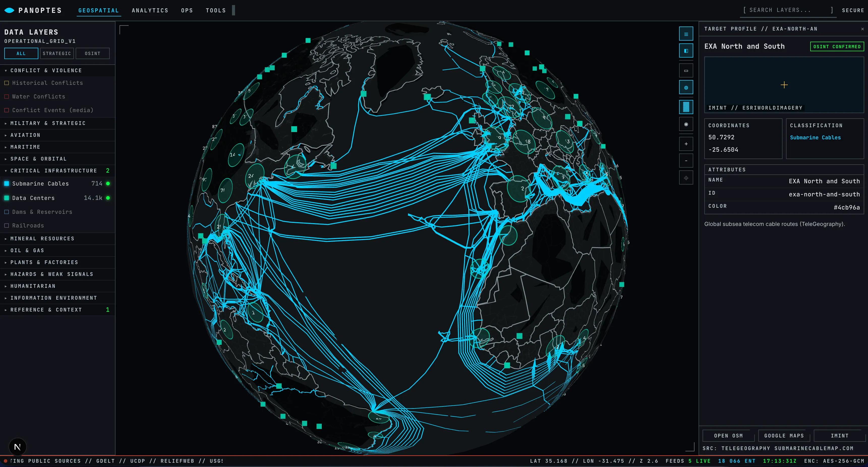The height and width of the screenshot is (467, 868).
Task: Enable the Water Conflicts layer checkbox
Action: 6,96
